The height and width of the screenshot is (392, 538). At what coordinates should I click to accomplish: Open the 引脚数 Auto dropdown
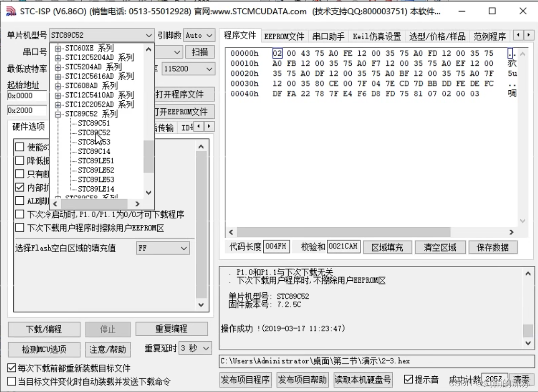click(199, 35)
